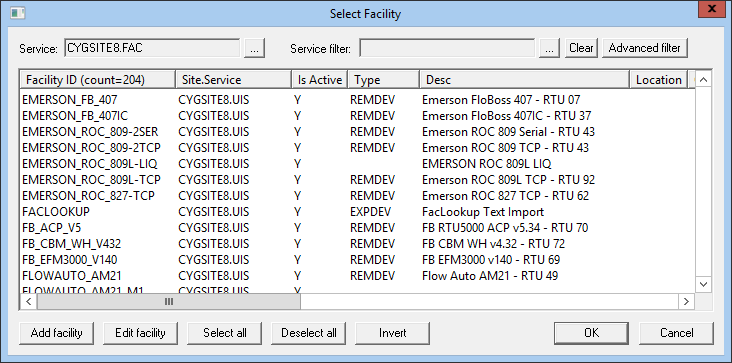Click REMDEV type in FLOWAUTO_AM21 row
The width and height of the screenshot is (732, 363).
click(373, 276)
